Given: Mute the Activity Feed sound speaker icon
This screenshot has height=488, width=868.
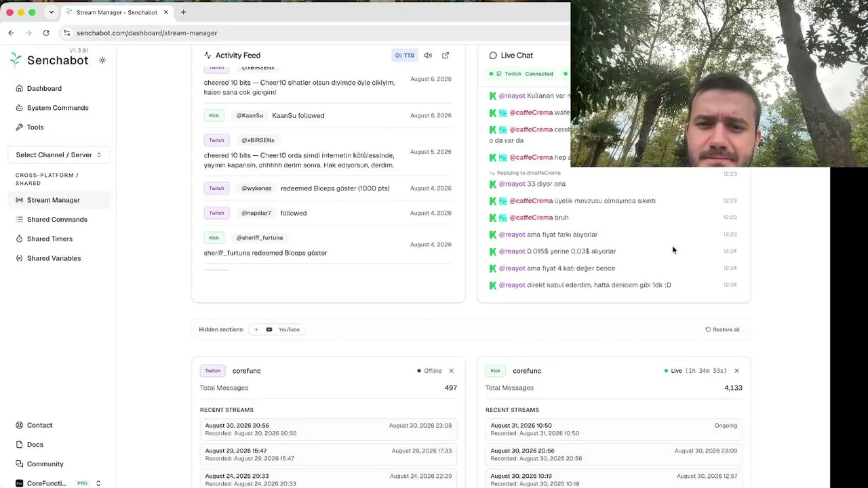Looking at the screenshot, I should [428, 56].
